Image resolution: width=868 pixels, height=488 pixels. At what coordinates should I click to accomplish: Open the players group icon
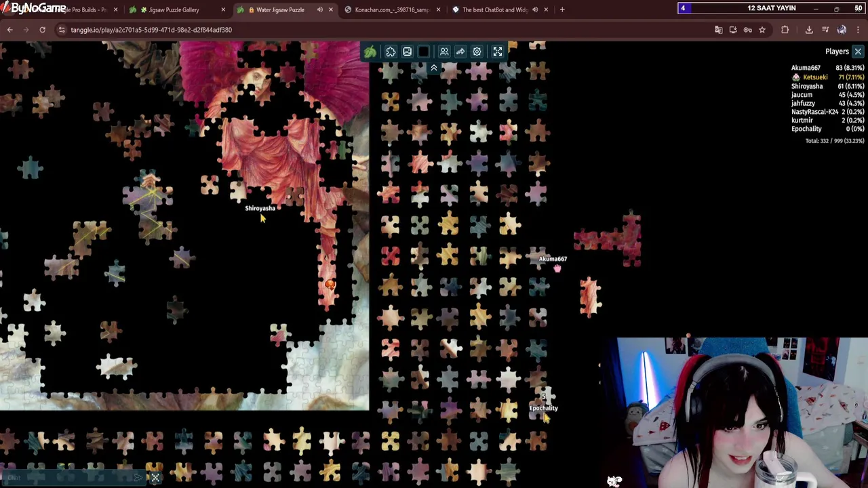point(444,52)
